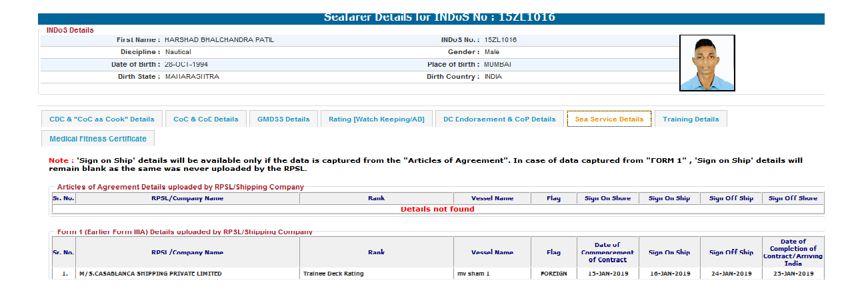Switch to the CoC & CoE Details tab
The width and height of the screenshot is (868, 307).
pyautogui.click(x=205, y=119)
